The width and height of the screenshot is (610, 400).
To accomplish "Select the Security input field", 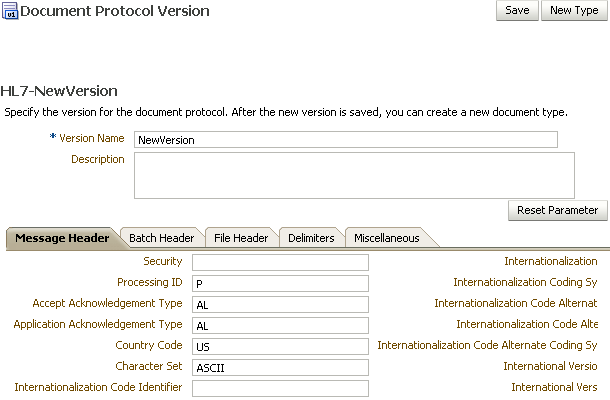I will [280, 262].
